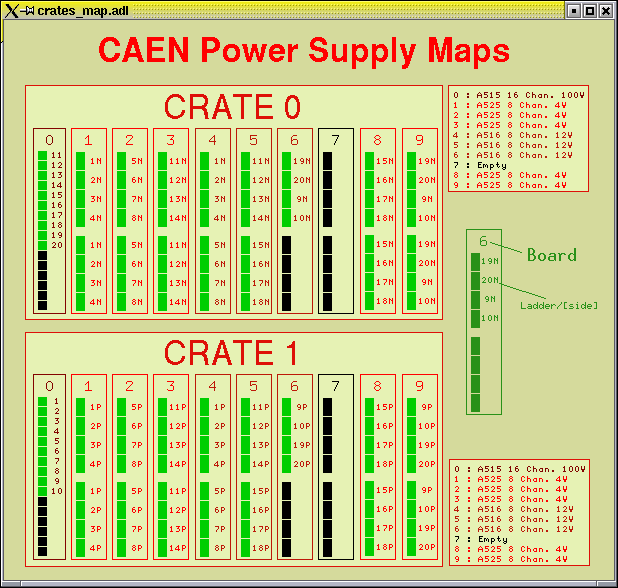Click dark green indicator beside 9N in legend board 6
This screenshot has height=588, width=618.
pos(476,299)
